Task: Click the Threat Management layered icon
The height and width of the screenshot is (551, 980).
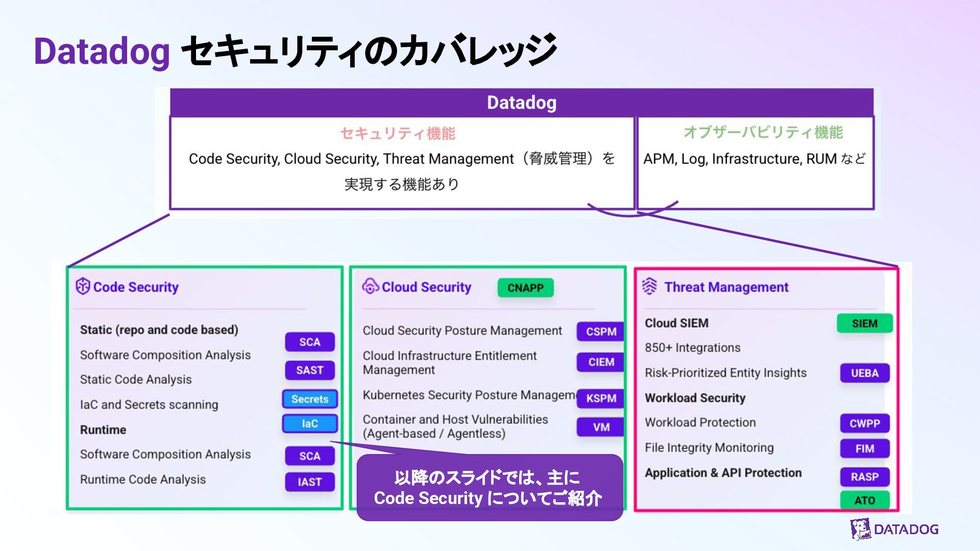Action: [649, 286]
